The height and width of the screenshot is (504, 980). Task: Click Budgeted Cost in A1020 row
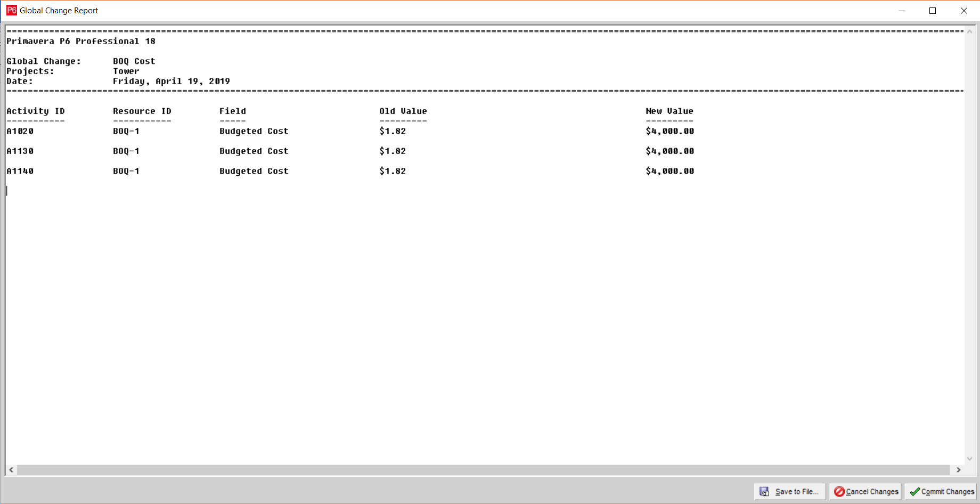(254, 131)
